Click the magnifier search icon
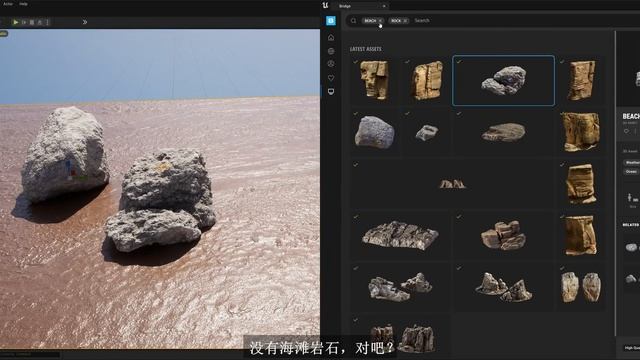This screenshot has width=640, height=360. (x=353, y=20)
